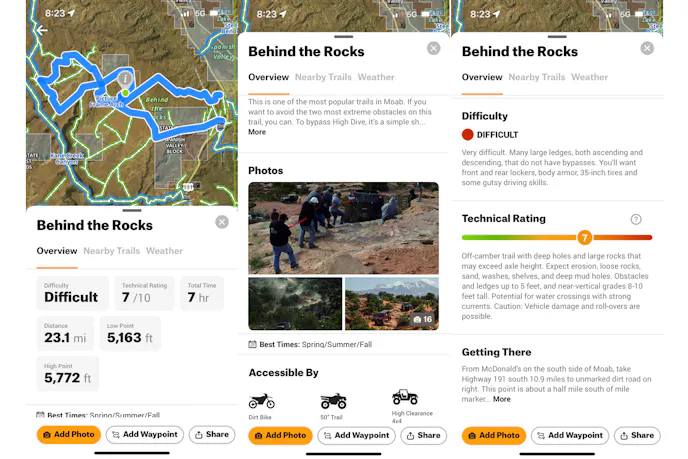Image resolution: width=688 pixels, height=459 pixels.
Task: Tap the back arrow over the map
Action: click(41, 30)
